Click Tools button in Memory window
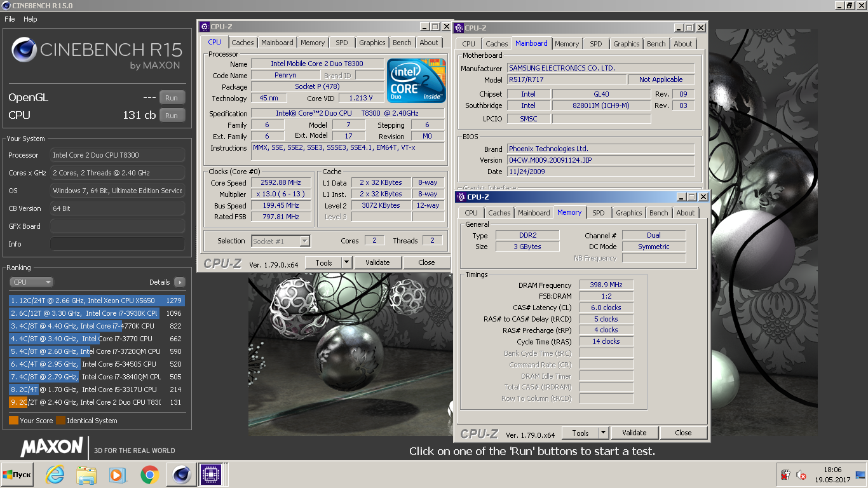This screenshot has height=488, width=868. pyautogui.click(x=580, y=433)
